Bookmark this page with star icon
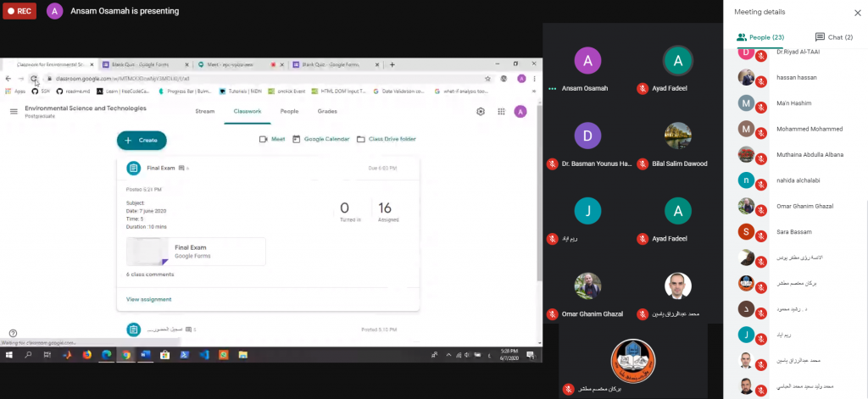The image size is (868, 399). 487,79
